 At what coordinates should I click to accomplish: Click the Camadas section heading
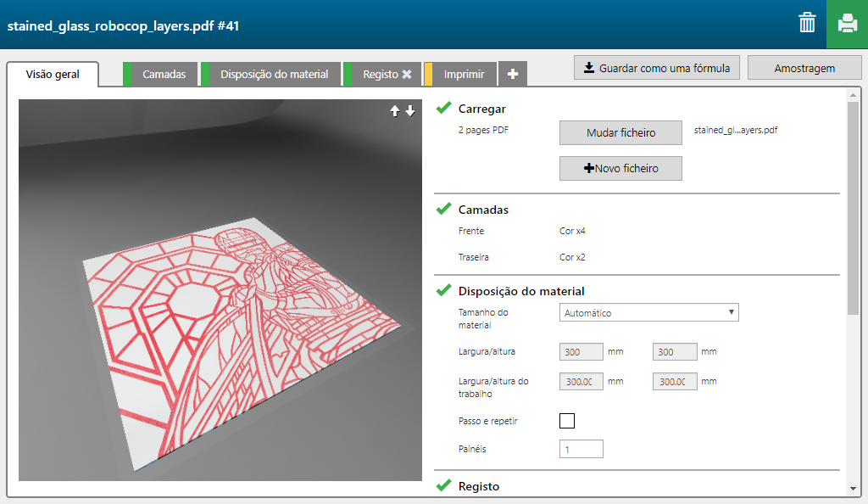(x=483, y=210)
